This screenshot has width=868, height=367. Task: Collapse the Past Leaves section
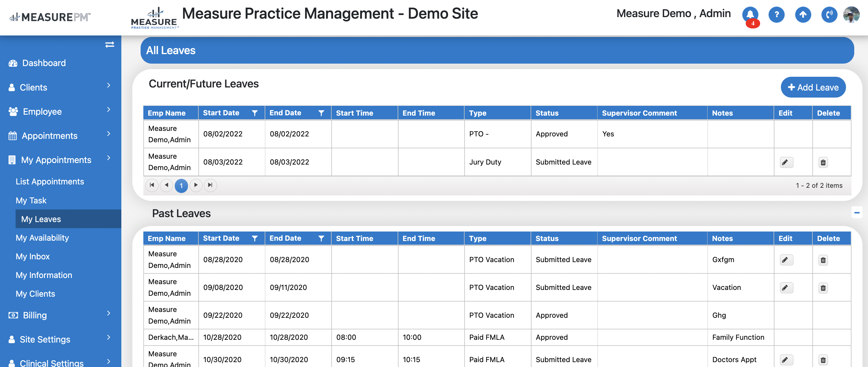857,213
